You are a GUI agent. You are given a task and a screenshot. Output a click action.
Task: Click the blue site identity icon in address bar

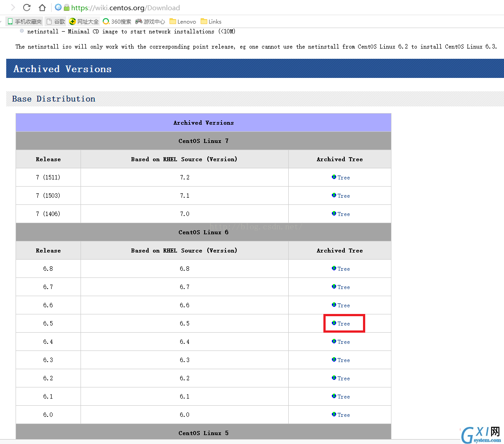(58, 7)
